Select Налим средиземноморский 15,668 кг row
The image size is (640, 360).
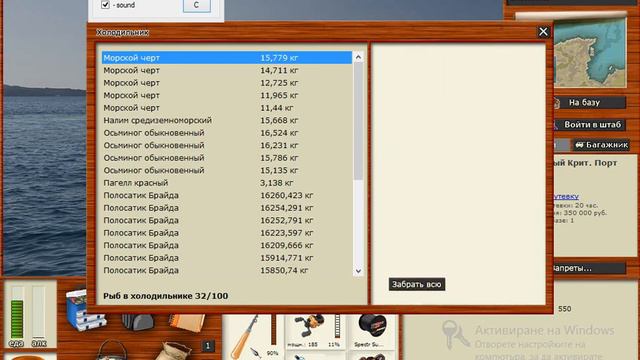(x=227, y=120)
